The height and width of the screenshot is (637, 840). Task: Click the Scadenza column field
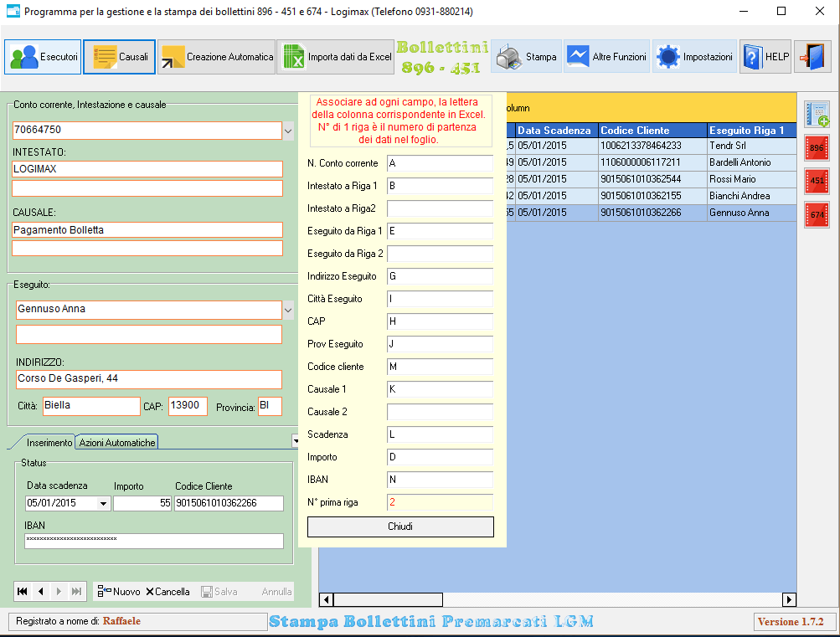click(440, 434)
